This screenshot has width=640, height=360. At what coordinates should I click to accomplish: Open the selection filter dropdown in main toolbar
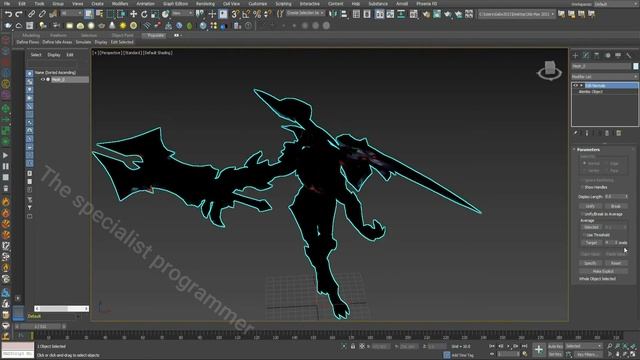tap(71, 13)
